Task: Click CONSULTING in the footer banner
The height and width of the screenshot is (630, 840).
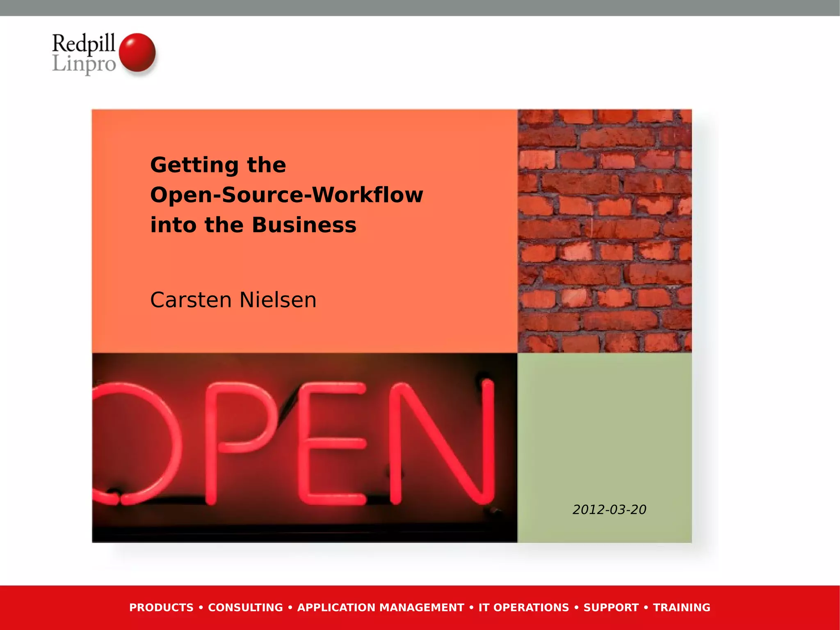Action: tap(245, 607)
